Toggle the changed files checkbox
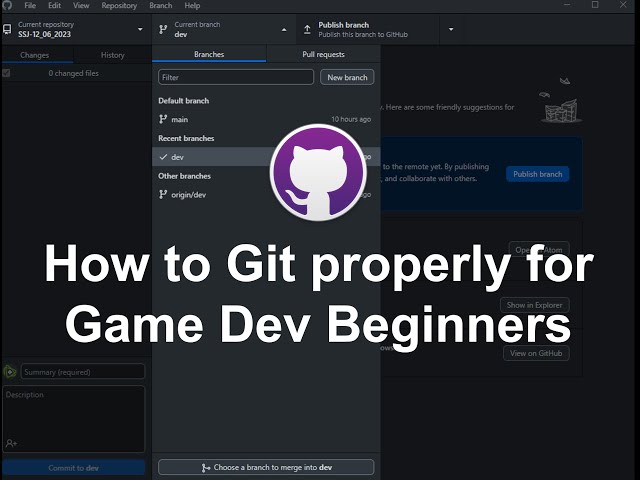 (6, 73)
